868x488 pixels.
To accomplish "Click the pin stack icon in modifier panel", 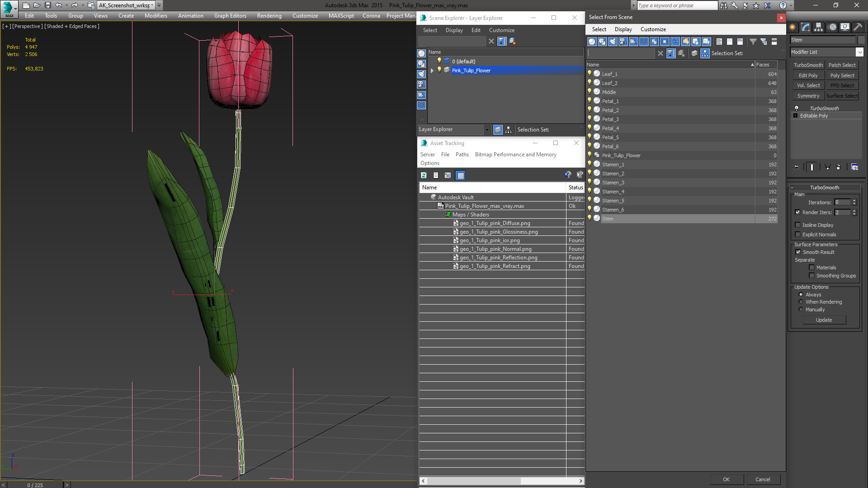I will click(796, 167).
